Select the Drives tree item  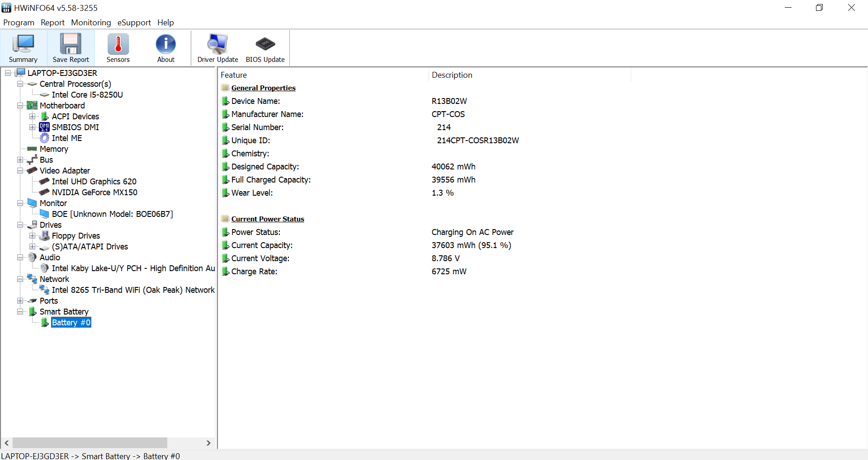click(51, 225)
